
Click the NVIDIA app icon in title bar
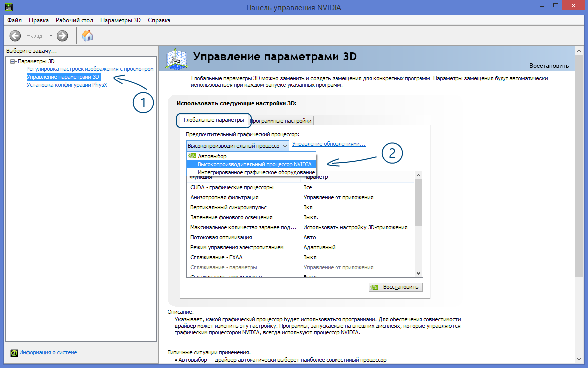pyautogui.click(x=8, y=7)
